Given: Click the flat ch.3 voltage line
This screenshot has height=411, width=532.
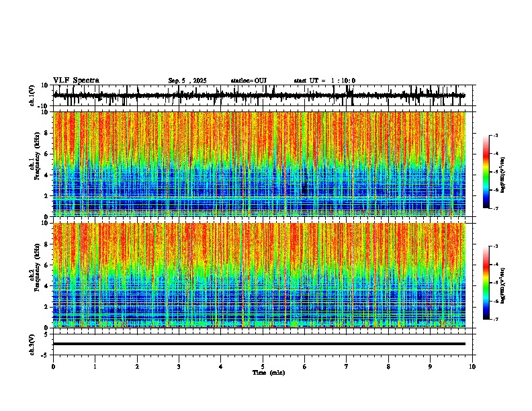Looking at the screenshot, I should click(x=259, y=344).
